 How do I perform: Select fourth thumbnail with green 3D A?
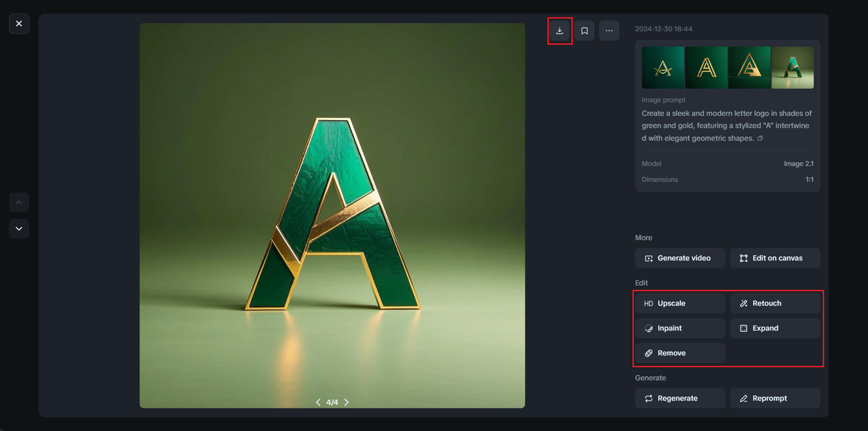(793, 68)
